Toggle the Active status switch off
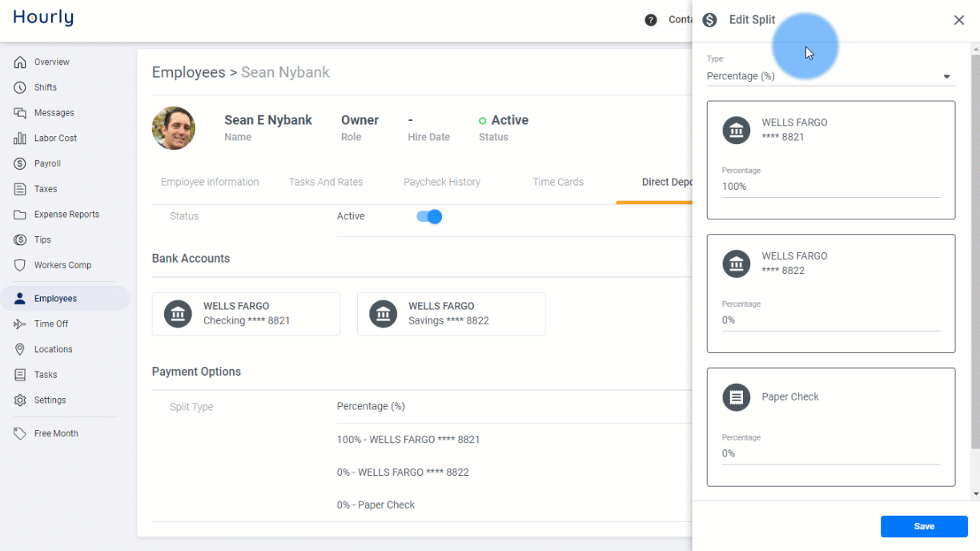 (430, 216)
